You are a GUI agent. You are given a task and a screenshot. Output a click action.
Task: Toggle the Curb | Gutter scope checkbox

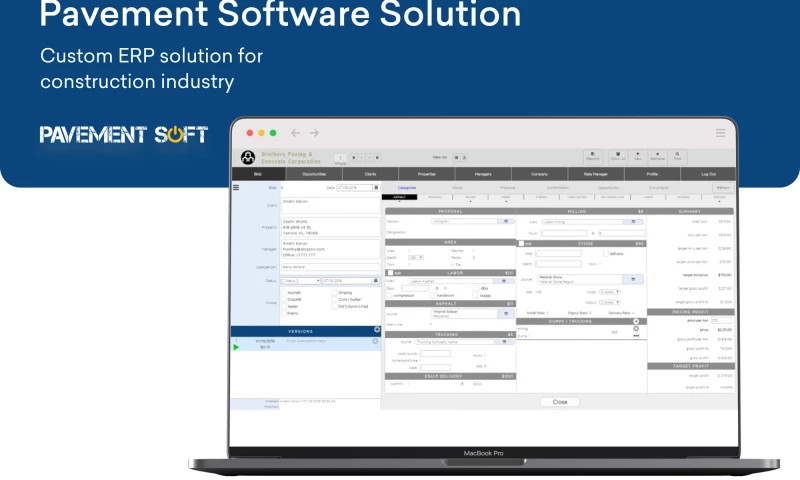pyautogui.click(x=335, y=299)
